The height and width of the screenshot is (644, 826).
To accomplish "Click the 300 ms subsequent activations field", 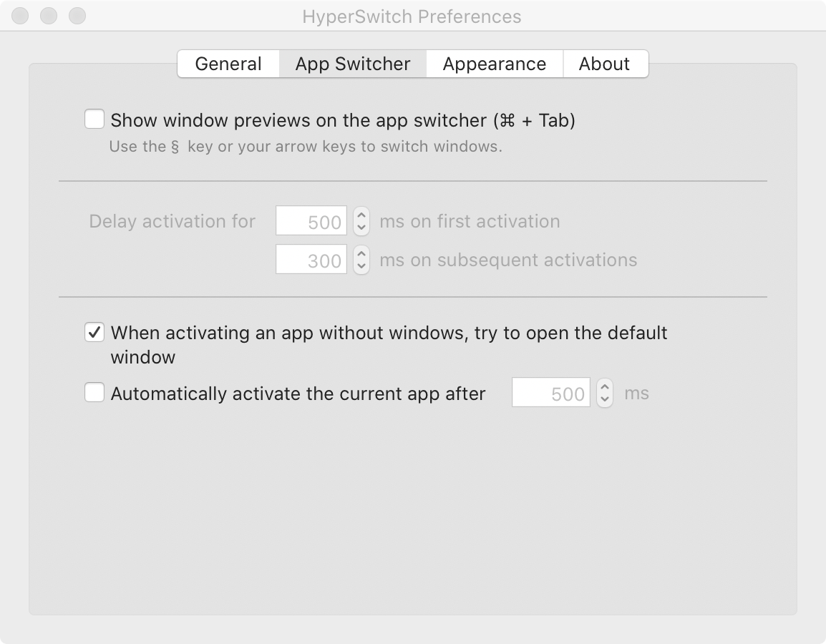I will [x=311, y=260].
